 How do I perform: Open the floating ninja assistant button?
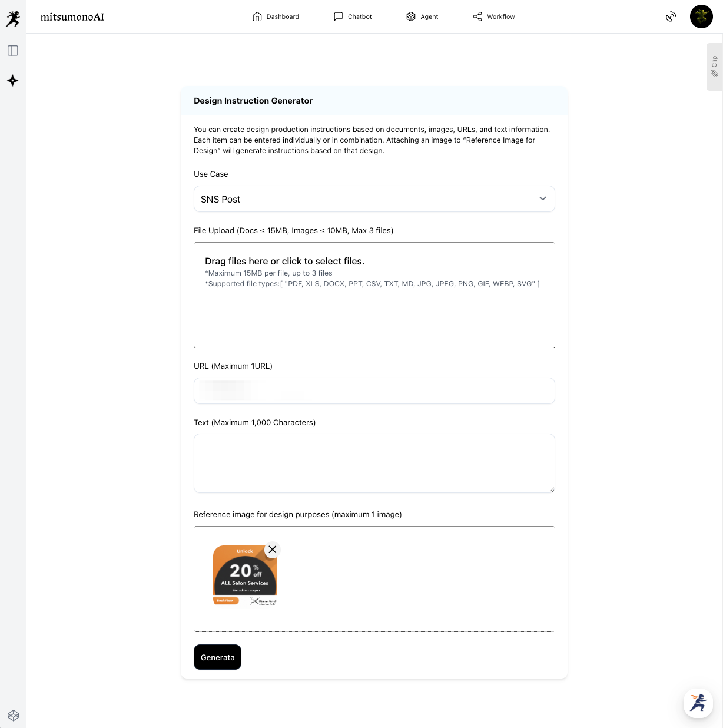click(698, 703)
